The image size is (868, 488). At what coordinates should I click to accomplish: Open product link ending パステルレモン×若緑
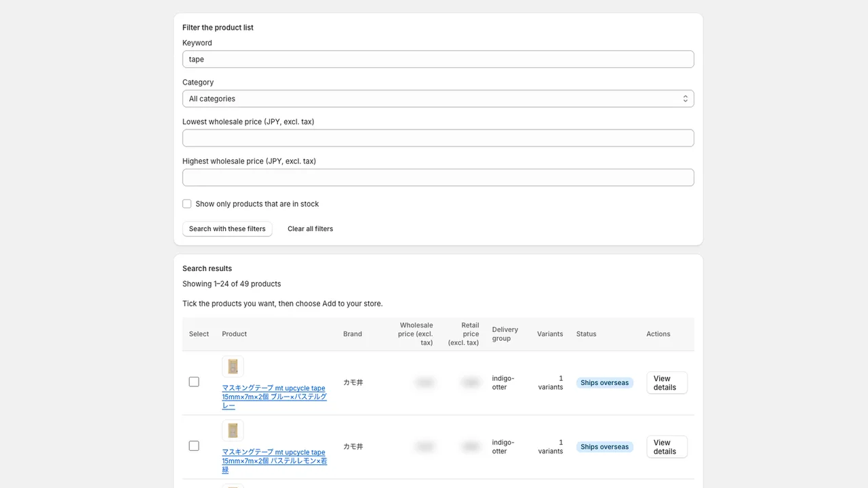pyautogui.click(x=275, y=460)
